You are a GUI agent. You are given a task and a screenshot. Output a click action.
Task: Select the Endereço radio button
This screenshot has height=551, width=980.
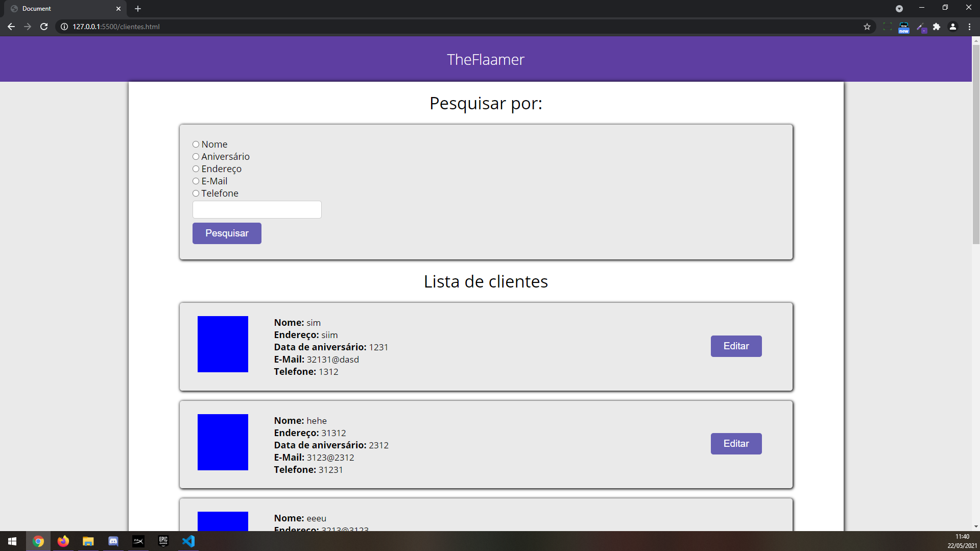click(196, 169)
